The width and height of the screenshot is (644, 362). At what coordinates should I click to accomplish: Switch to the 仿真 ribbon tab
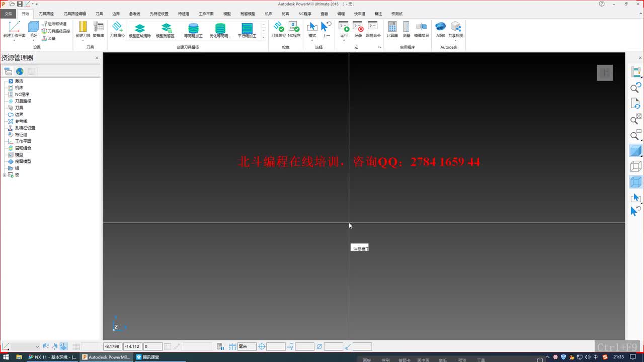[285, 14]
